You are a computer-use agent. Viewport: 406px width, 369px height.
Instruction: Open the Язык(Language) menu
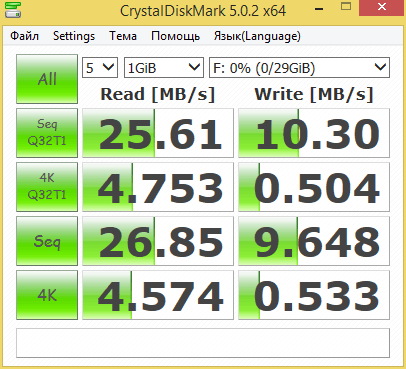257,36
